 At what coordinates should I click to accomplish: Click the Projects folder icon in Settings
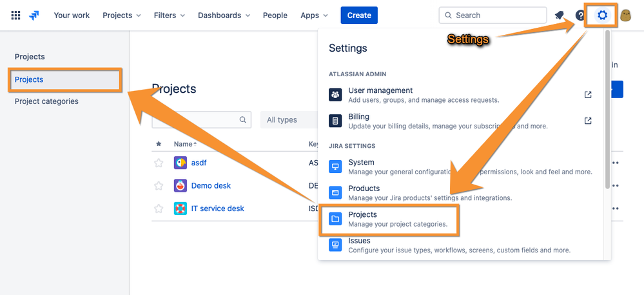pos(335,219)
